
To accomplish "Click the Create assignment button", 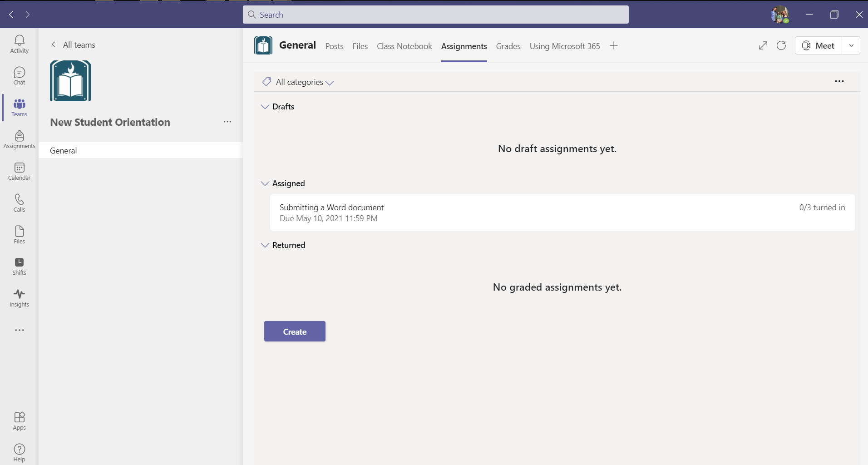I will pos(295,331).
